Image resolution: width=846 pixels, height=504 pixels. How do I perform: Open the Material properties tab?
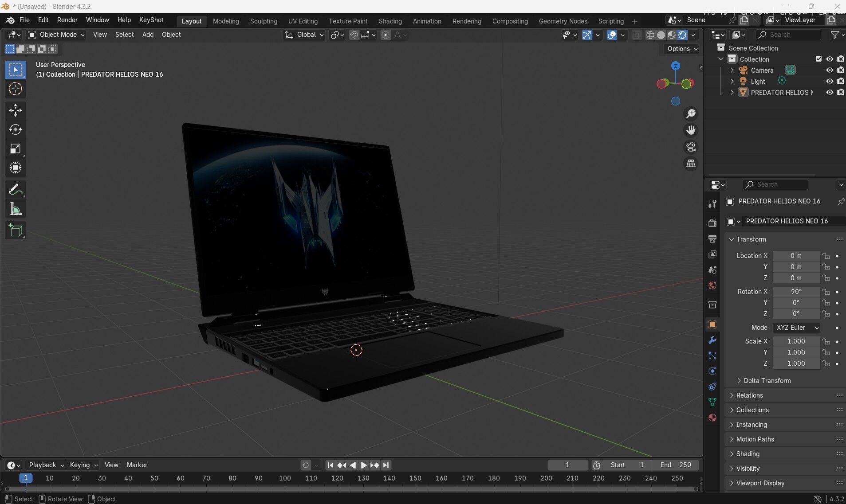coord(712,418)
